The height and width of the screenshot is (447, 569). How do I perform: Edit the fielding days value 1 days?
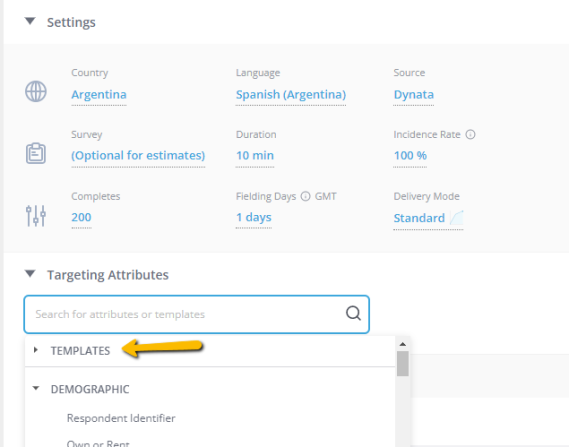pyautogui.click(x=254, y=217)
